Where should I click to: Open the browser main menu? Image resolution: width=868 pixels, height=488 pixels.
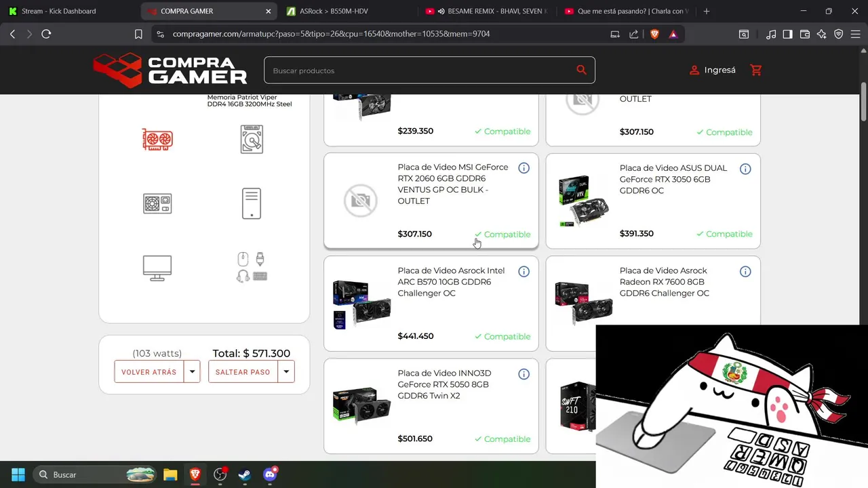coord(856,34)
